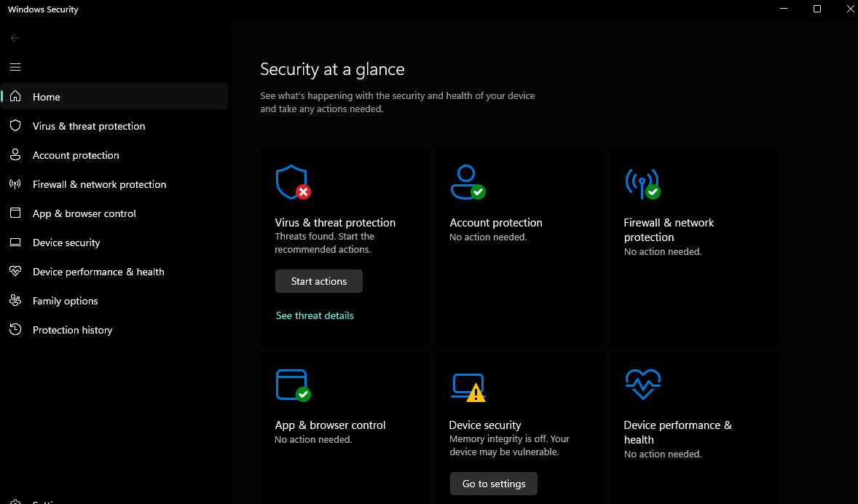This screenshot has height=504, width=858.
Task: Click the Device performance heart tile icon
Action: point(643,384)
